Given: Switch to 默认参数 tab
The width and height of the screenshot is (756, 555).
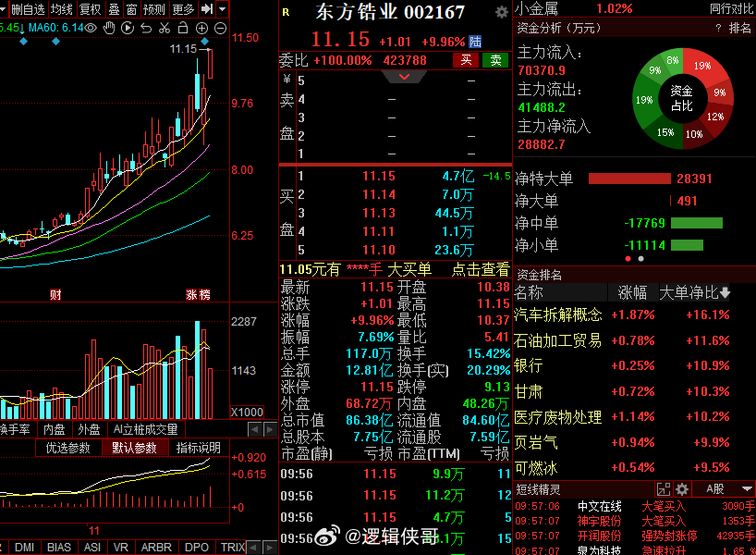Looking at the screenshot, I should tap(133, 448).
